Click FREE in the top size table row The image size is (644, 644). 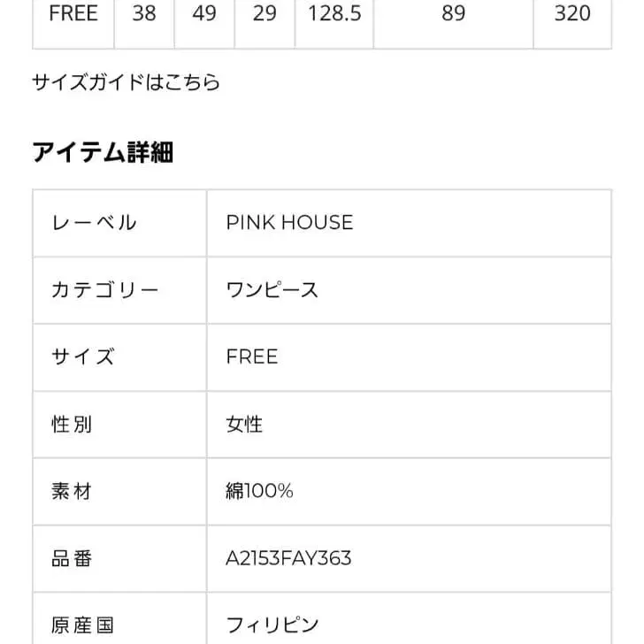pos(73,14)
